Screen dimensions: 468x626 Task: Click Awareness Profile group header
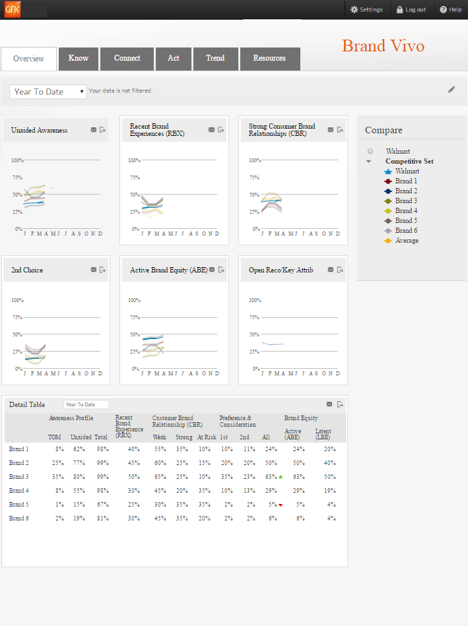(x=71, y=418)
